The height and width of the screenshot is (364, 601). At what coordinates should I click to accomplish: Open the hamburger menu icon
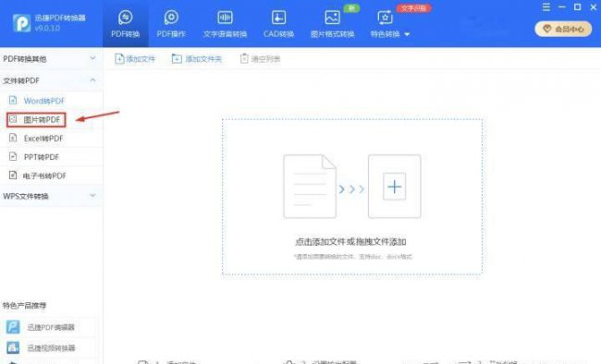546,6
